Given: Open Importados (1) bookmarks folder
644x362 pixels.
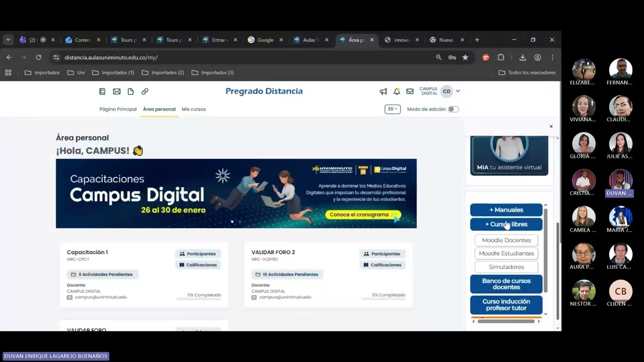Looking at the screenshot, I should (x=113, y=72).
